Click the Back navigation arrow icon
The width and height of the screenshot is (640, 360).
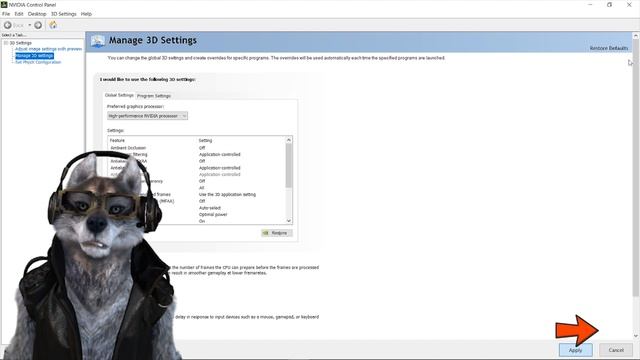click(7, 25)
